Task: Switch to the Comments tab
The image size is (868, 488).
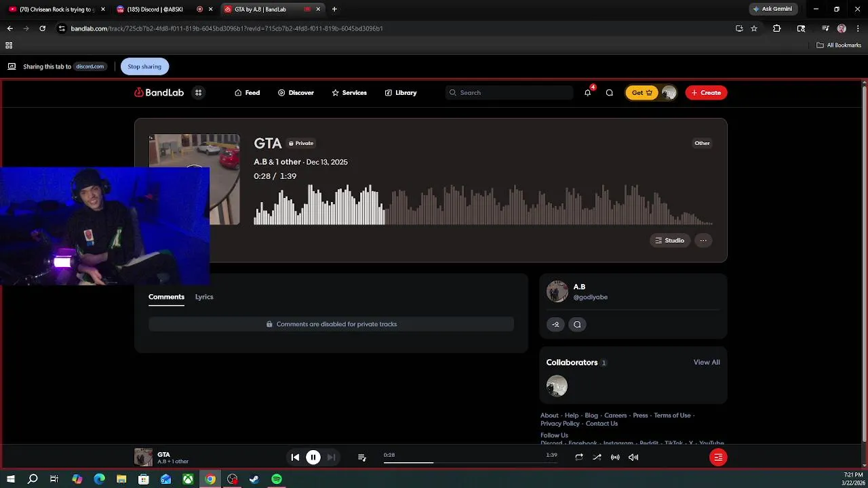Action: (x=166, y=297)
